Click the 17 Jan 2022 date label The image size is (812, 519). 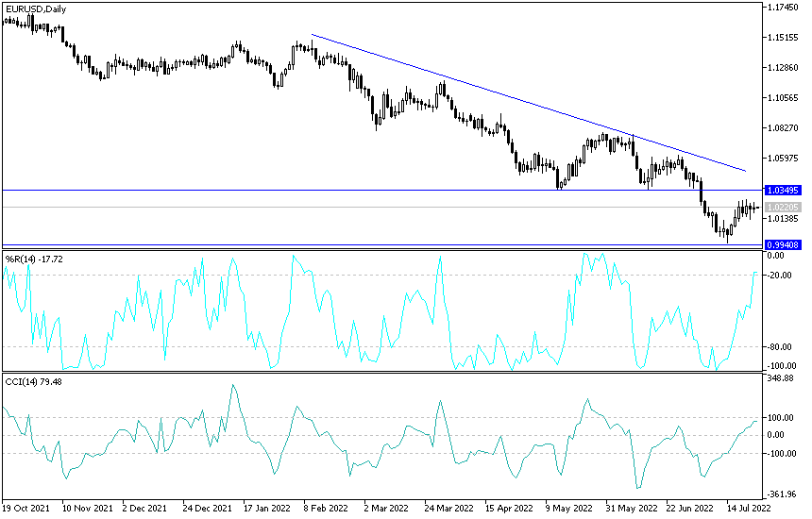click(267, 508)
